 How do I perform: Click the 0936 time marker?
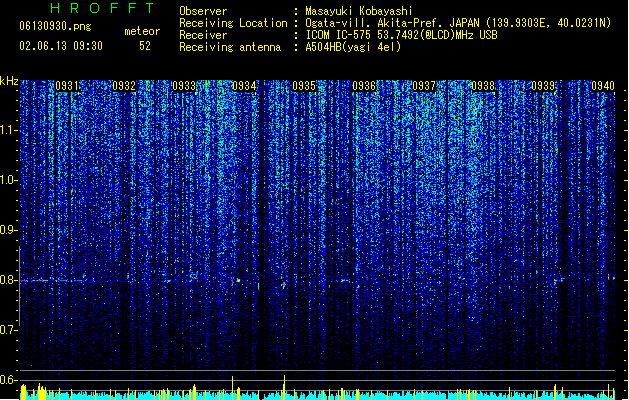(x=364, y=86)
